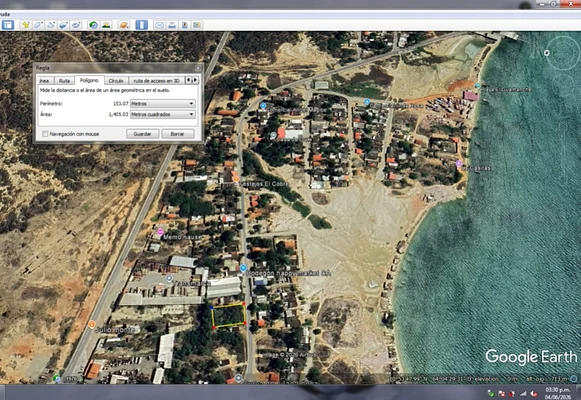Switch to the Línea tab
This screenshot has width=581, height=400.
(x=45, y=80)
